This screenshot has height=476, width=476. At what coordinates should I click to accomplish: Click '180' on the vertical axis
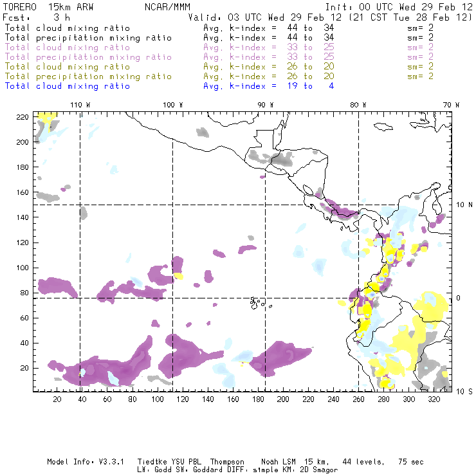click(x=23, y=167)
